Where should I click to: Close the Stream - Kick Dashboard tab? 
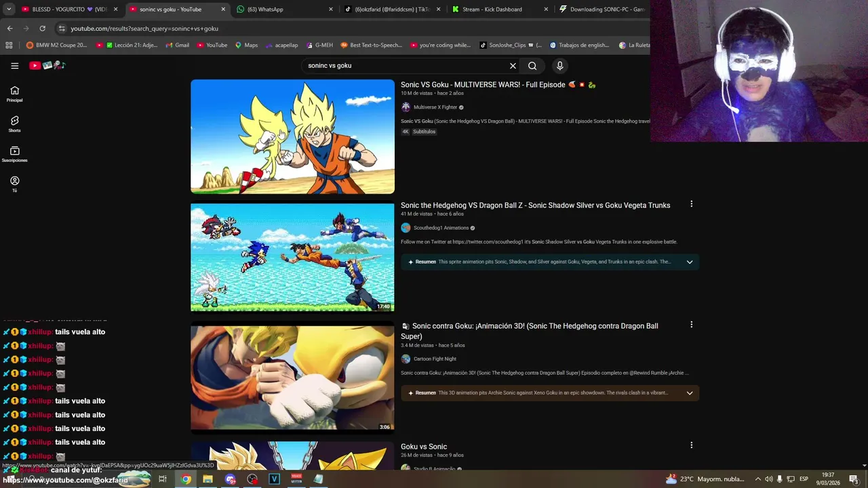tap(547, 9)
